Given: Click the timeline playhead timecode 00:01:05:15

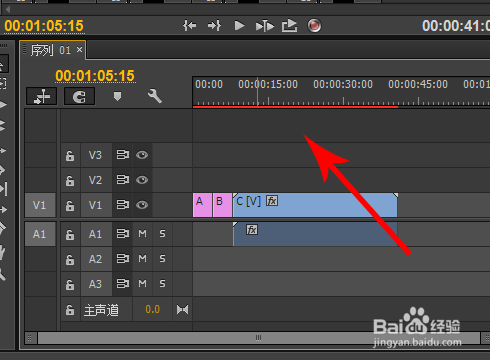Looking at the screenshot, I should click(95, 76).
